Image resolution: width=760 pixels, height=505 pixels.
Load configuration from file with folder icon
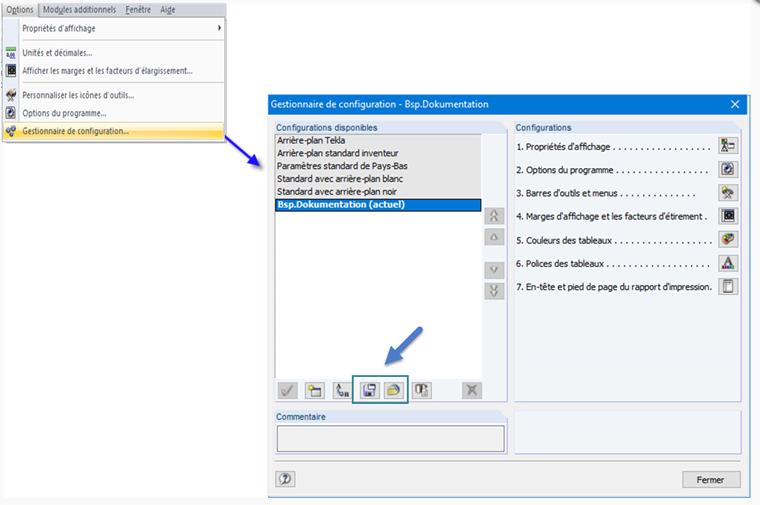point(394,390)
